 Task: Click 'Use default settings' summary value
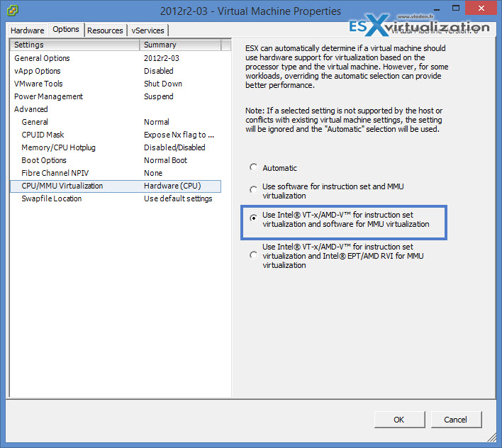pyautogui.click(x=178, y=198)
